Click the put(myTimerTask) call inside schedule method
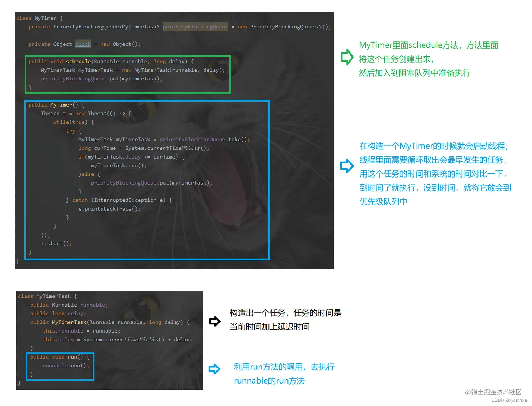This screenshot has width=532, height=406. 102,79
